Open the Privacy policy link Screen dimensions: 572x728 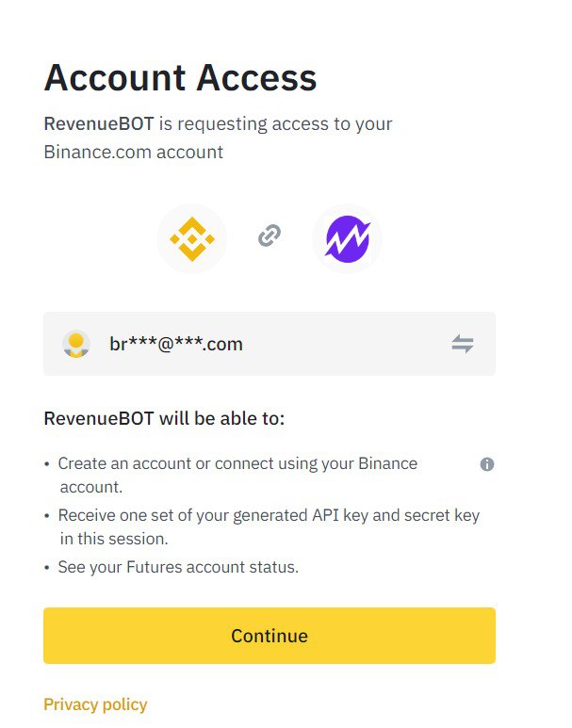click(x=95, y=704)
